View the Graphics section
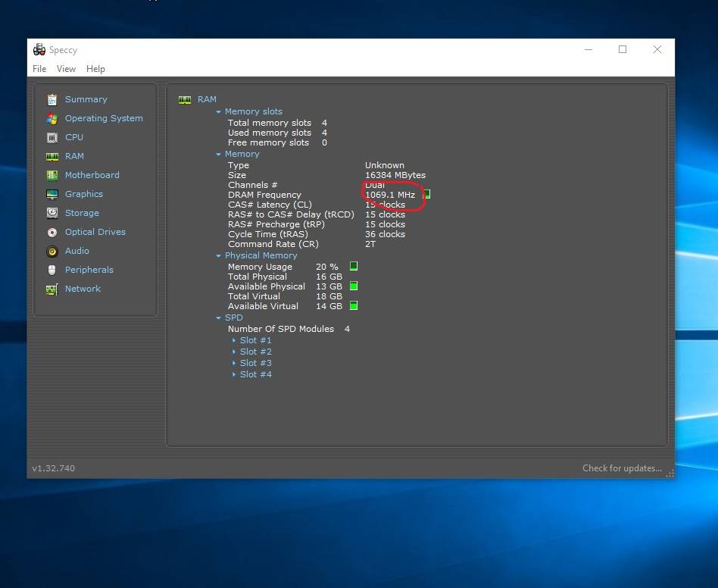The width and height of the screenshot is (718, 588). pos(84,194)
